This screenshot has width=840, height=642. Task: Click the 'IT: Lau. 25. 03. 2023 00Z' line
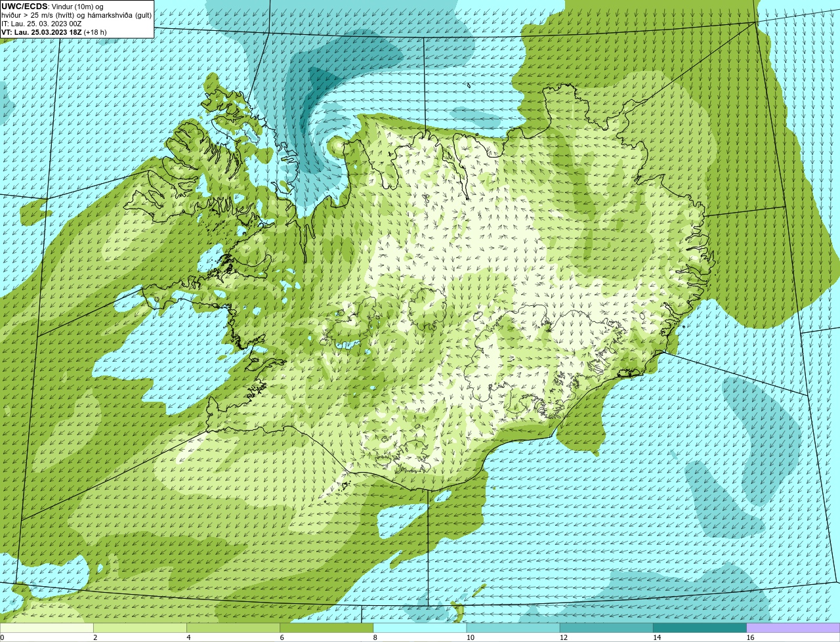[x=41, y=24]
